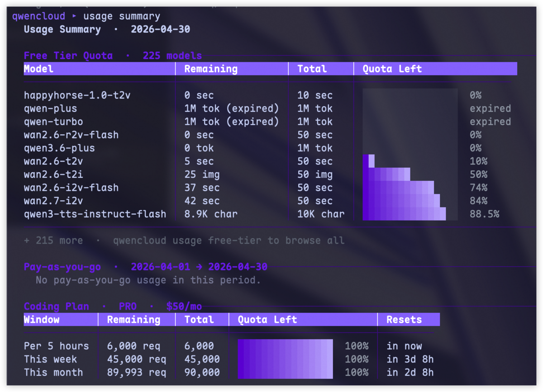Select the 'wan2.6-r2v-flash' model name
The image size is (543, 392).
coord(71,135)
